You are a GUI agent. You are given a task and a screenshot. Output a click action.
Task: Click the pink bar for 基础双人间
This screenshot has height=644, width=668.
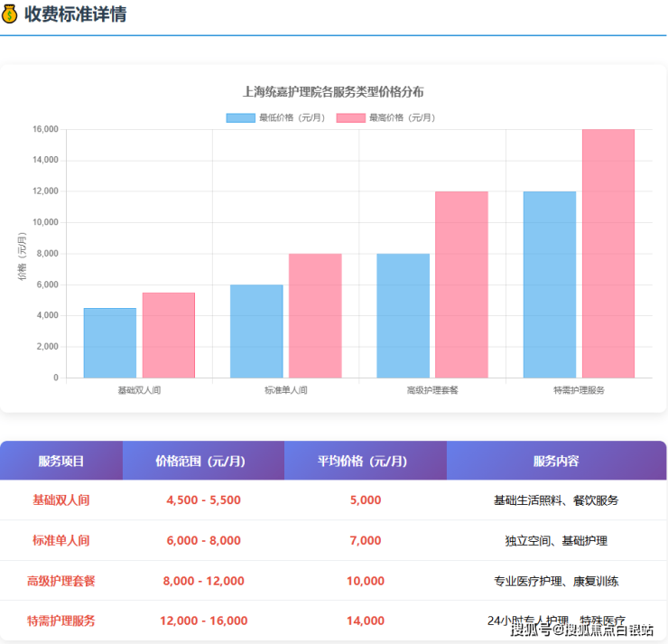coord(168,335)
